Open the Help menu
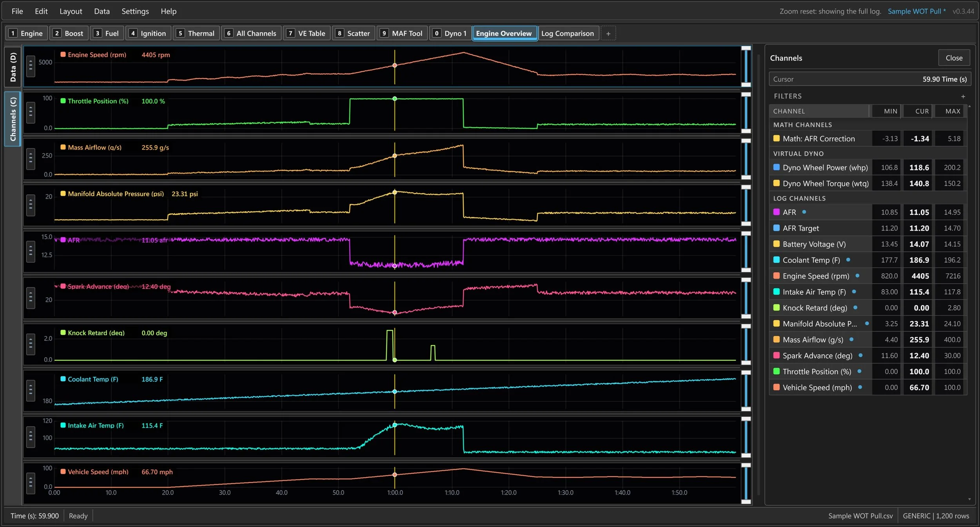This screenshot has height=527, width=980. [x=169, y=11]
